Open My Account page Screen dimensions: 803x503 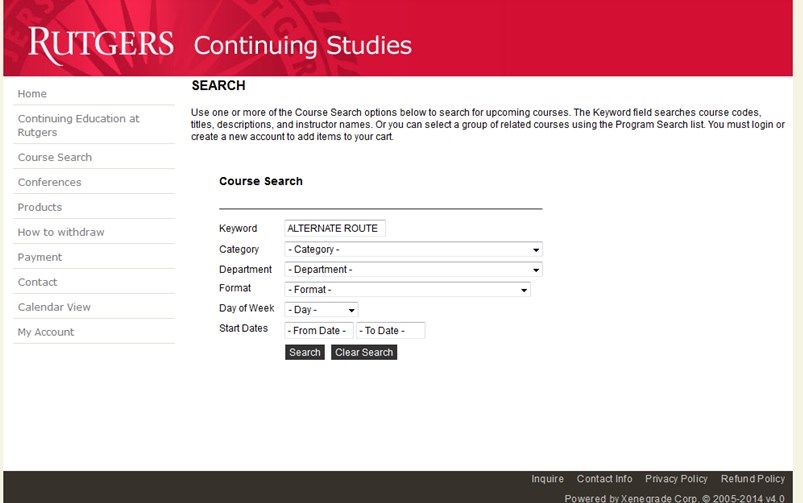pos(46,332)
